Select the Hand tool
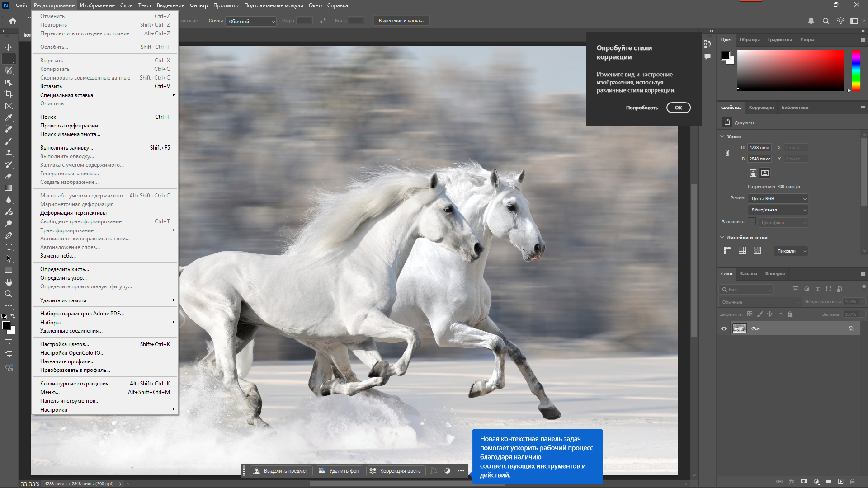The width and height of the screenshot is (868, 488). point(9,282)
